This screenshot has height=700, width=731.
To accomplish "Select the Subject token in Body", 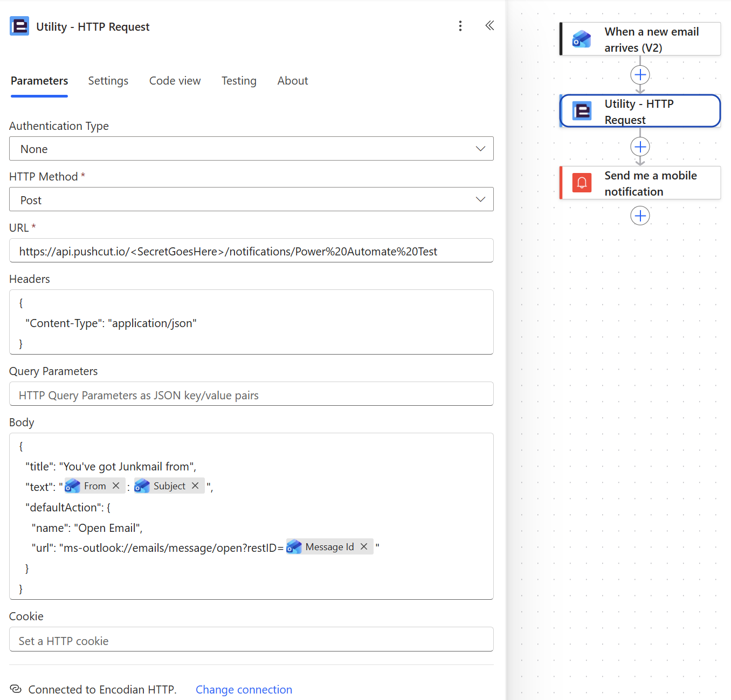I will (169, 486).
